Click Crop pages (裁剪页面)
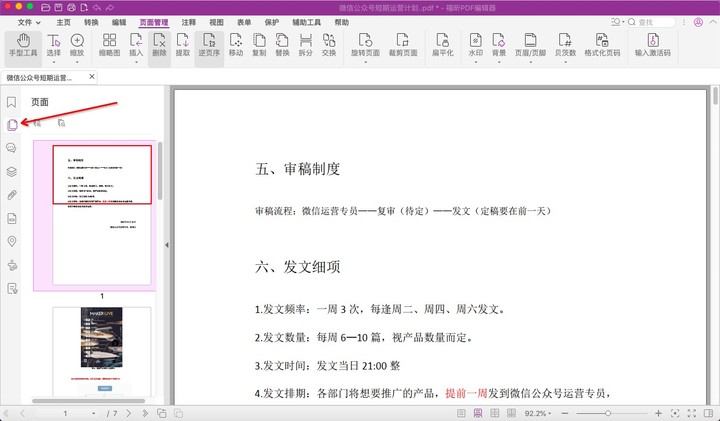The width and height of the screenshot is (720, 421). (x=403, y=45)
